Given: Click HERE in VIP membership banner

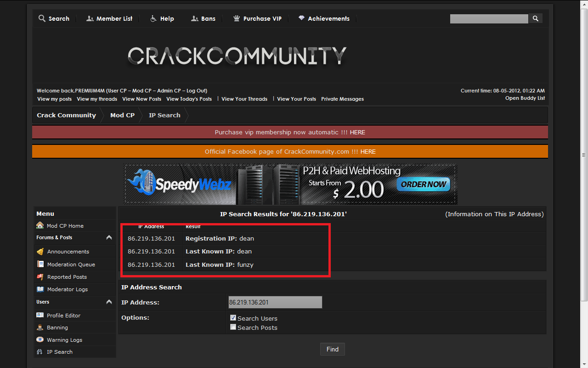Looking at the screenshot, I should pyautogui.click(x=357, y=132).
